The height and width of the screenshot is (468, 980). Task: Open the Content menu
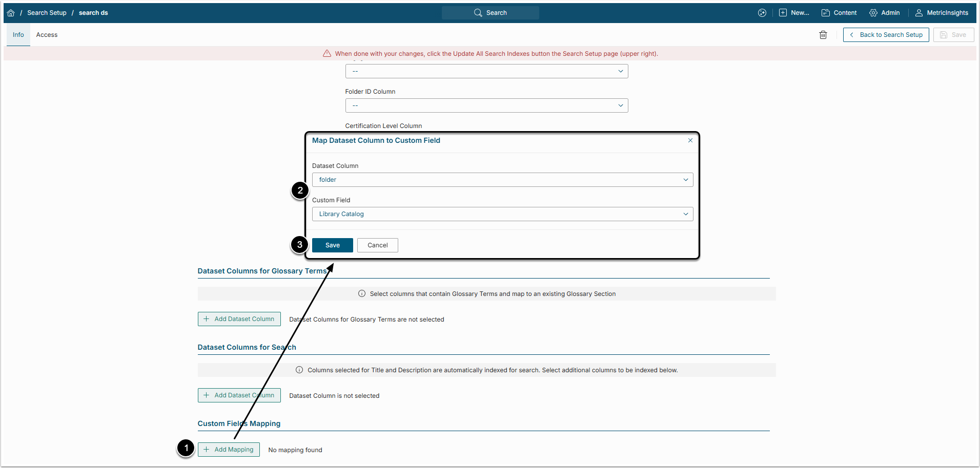pyautogui.click(x=839, y=13)
